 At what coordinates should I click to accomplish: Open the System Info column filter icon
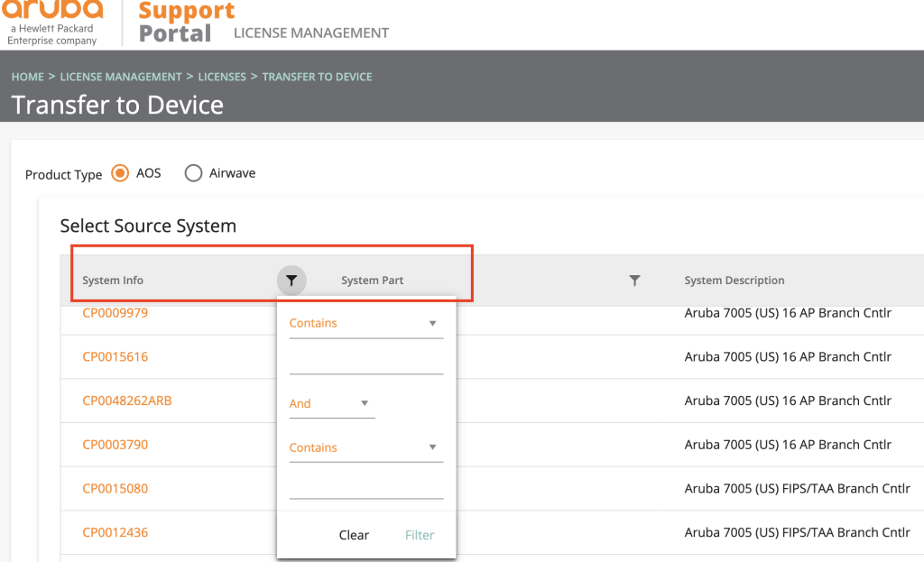click(291, 281)
